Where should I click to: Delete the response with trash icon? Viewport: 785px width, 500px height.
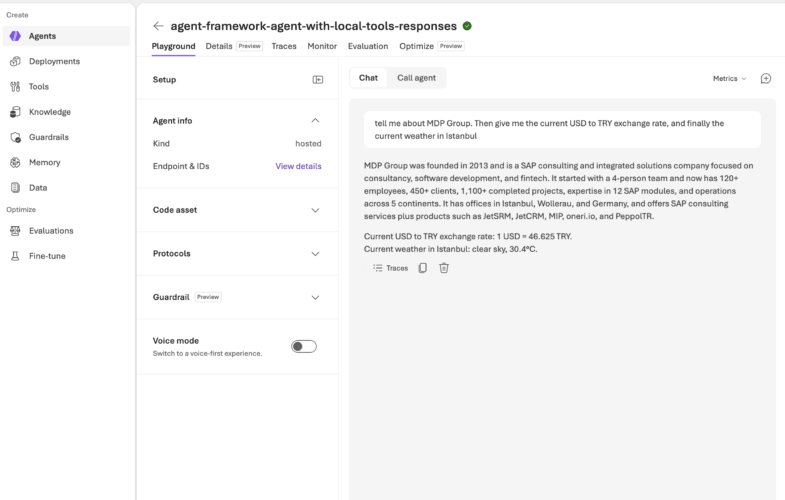[444, 268]
